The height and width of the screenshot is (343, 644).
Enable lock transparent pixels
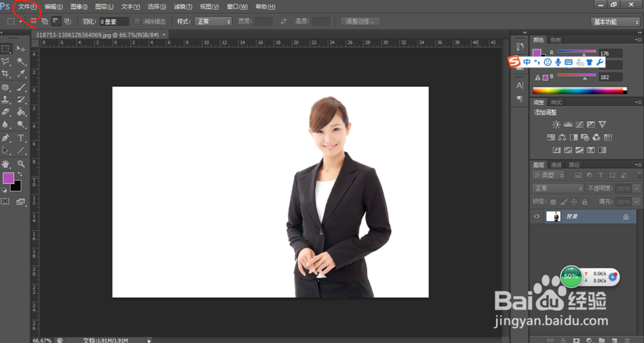[553, 202]
